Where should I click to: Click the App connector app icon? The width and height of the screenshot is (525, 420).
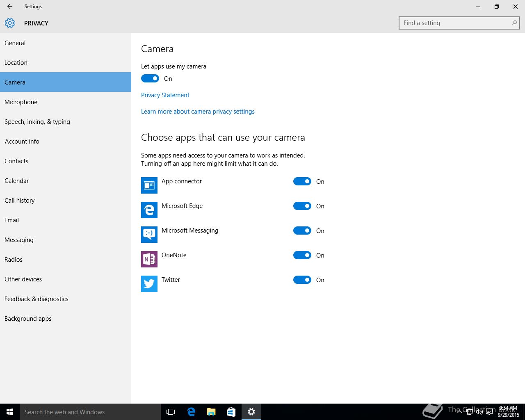click(x=149, y=185)
